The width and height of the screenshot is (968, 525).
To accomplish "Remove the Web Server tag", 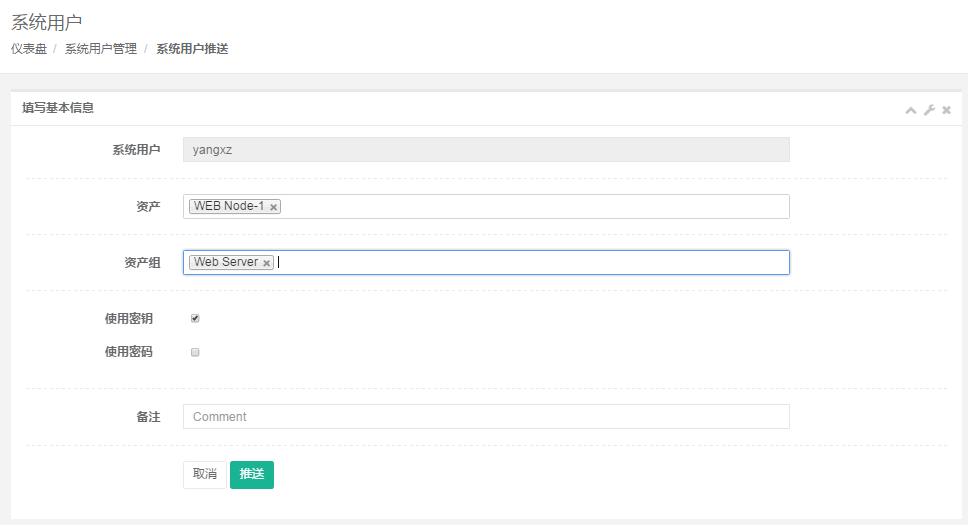I will tap(267, 263).
